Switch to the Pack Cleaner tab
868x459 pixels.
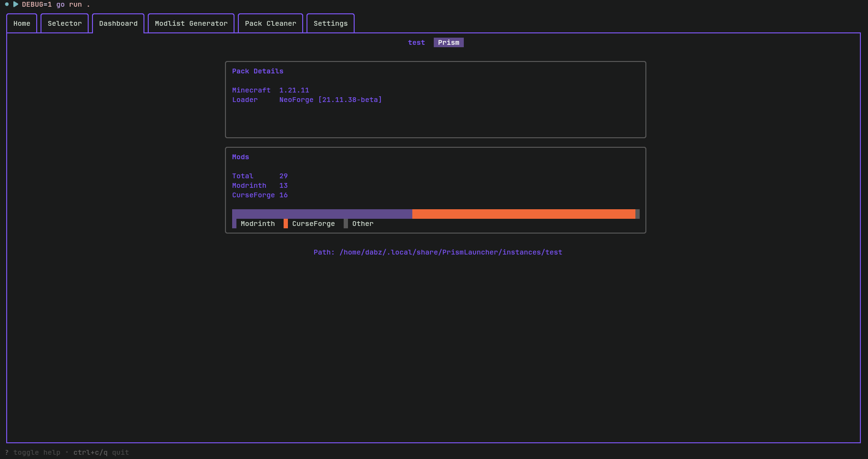(270, 23)
